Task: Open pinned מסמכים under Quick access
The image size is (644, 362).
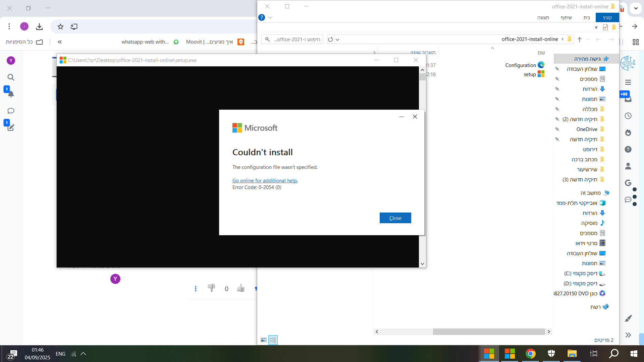Action: tap(592, 79)
